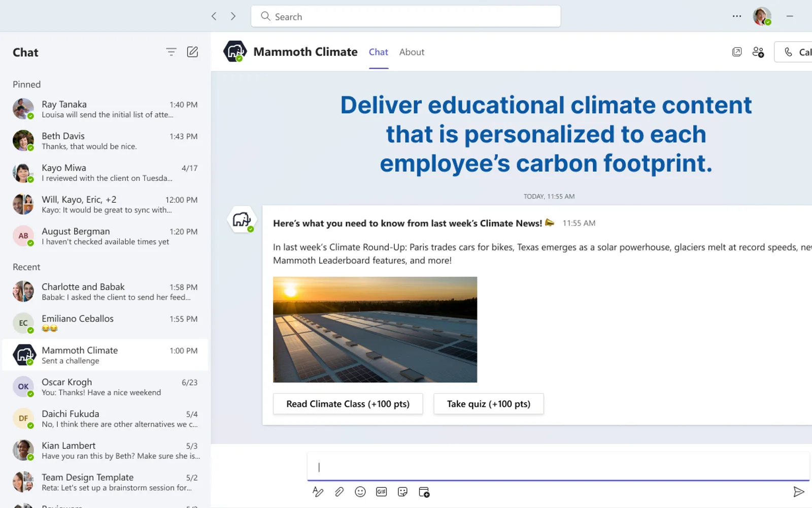This screenshot has width=812, height=508.
Task: Send the message with arrow icon
Action: point(798,492)
